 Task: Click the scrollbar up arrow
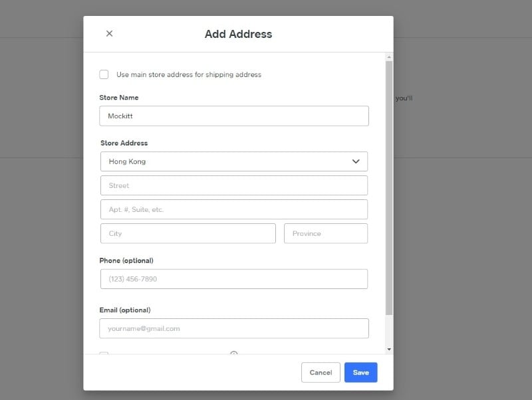pyautogui.click(x=389, y=57)
